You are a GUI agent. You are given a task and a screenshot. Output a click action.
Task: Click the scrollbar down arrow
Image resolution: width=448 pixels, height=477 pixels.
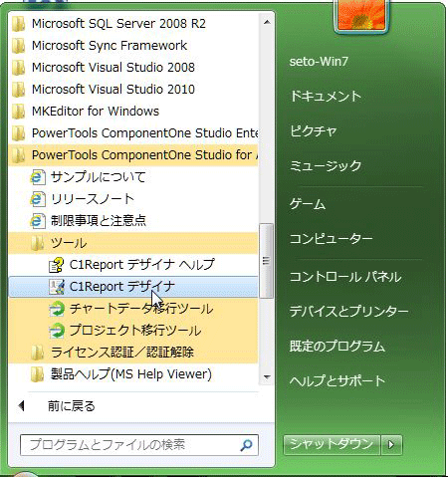click(x=267, y=376)
